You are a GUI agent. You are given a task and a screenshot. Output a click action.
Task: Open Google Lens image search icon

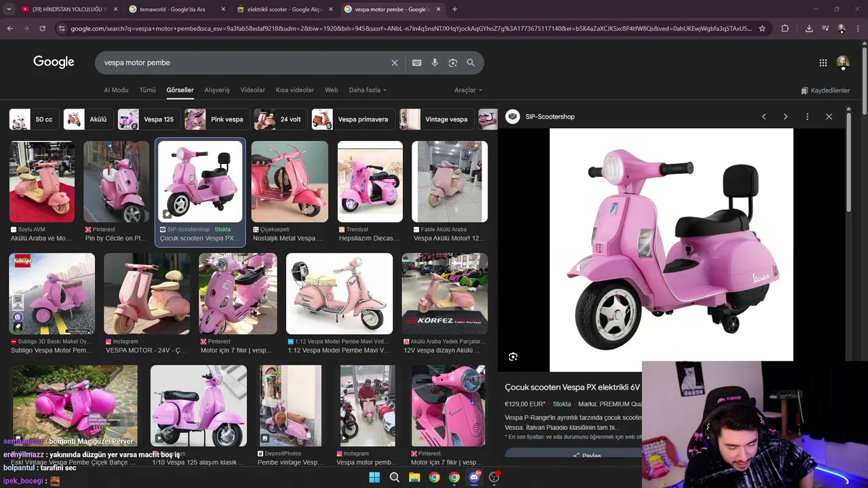tap(453, 62)
